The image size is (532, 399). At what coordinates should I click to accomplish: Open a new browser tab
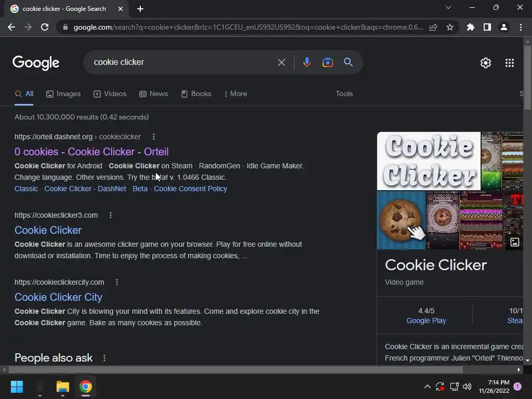click(140, 9)
